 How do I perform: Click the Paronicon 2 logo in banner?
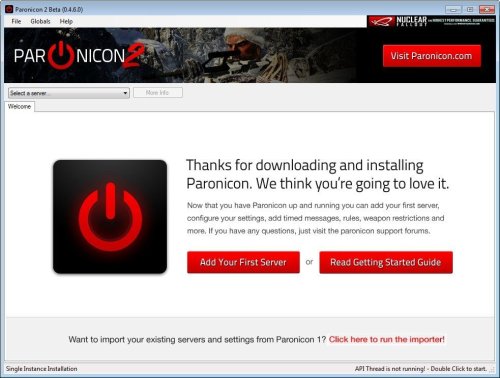(x=79, y=55)
